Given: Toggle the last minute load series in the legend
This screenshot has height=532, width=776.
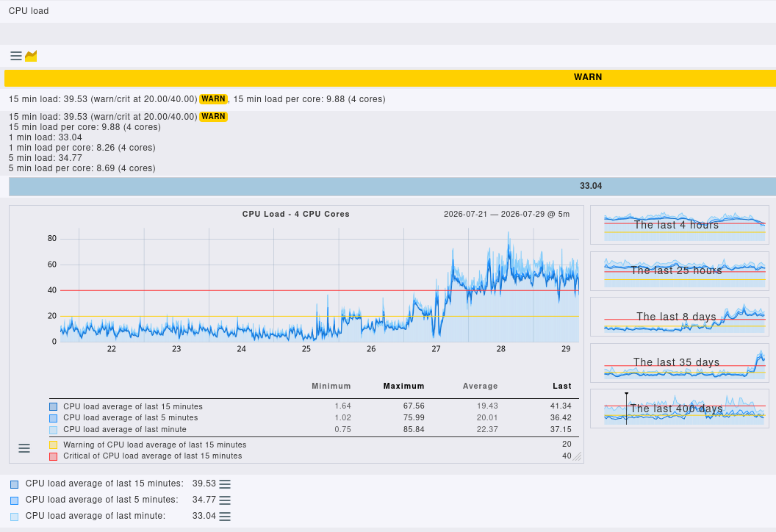Looking at the screenshot, I should pos(54,430).
